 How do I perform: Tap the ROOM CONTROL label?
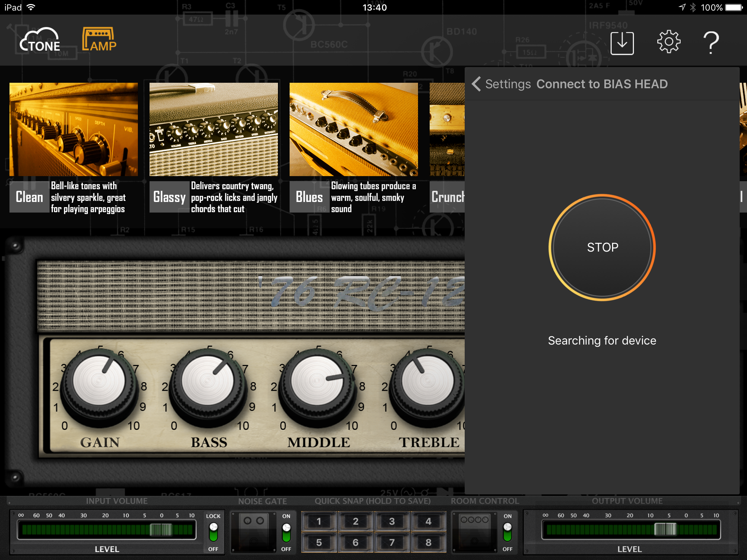coord(485,501)
